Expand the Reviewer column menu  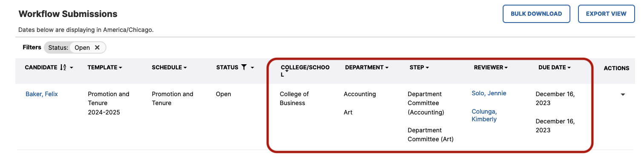click(506, 68)
